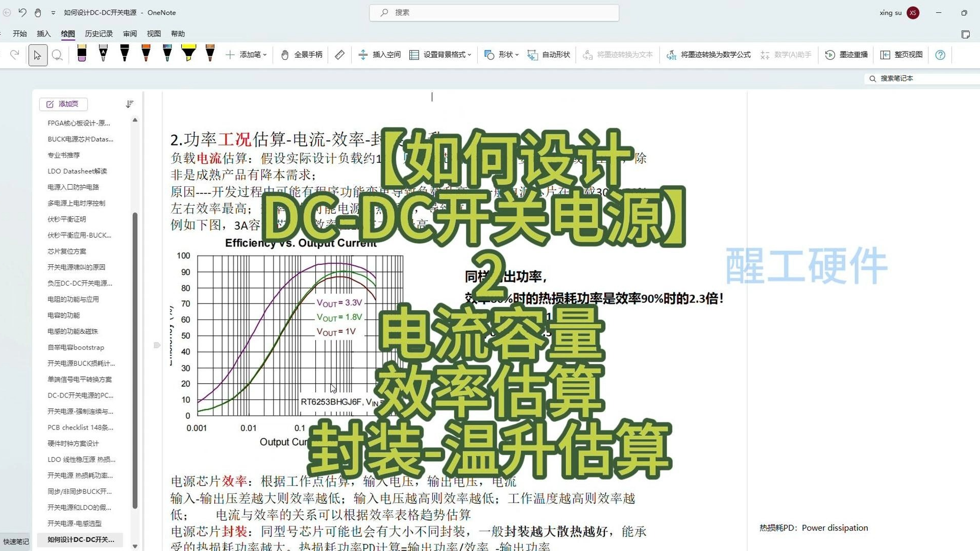This screenshot has height=551, width=980.
Task: Click the 快速笔记 section tab
Action: 16,541
